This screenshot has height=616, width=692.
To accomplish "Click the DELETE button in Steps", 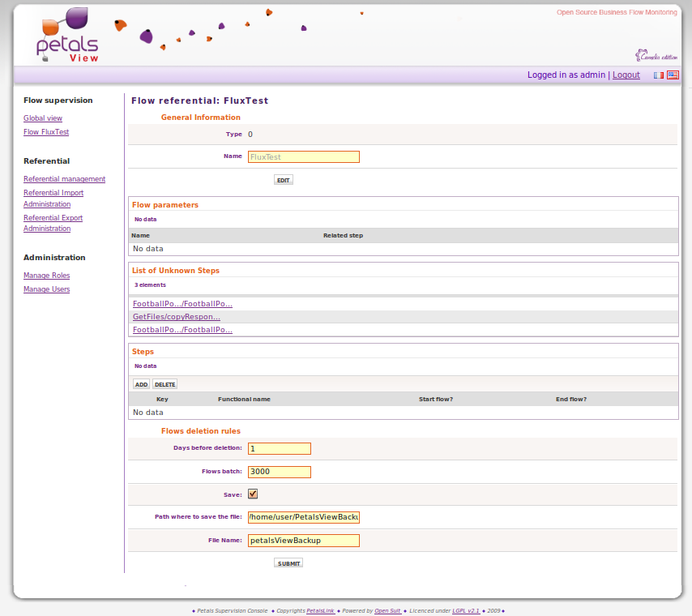I will coord(165,384).
